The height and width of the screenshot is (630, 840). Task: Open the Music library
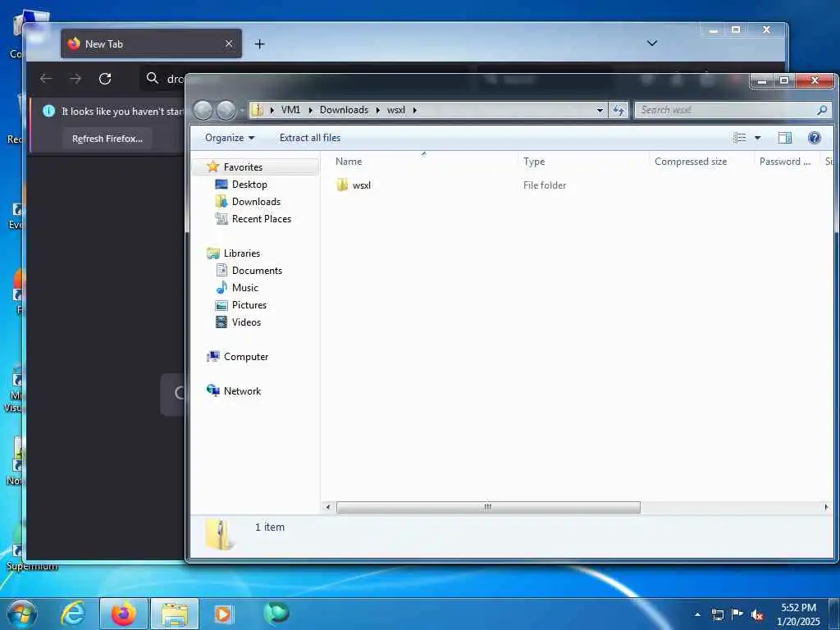[x=244, y=288]
